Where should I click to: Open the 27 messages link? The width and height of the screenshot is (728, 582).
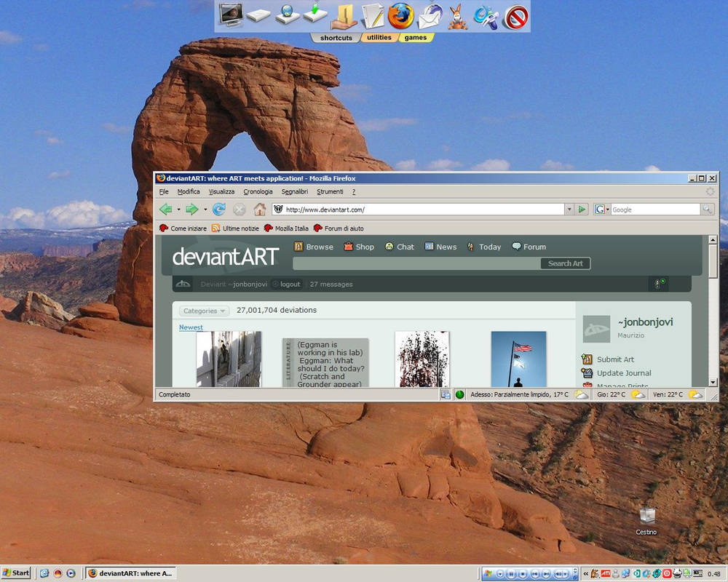pyautogui.click(x=331, y=284)
